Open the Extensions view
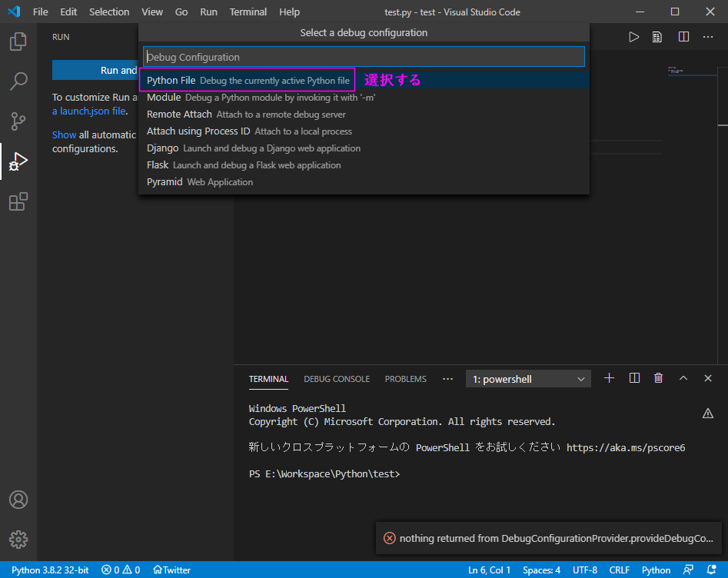 [18, 201]
